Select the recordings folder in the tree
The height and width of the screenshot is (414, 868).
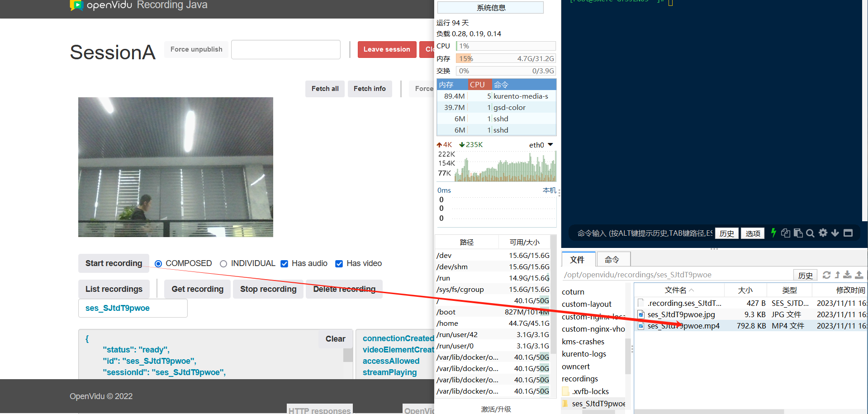[580, 379]
